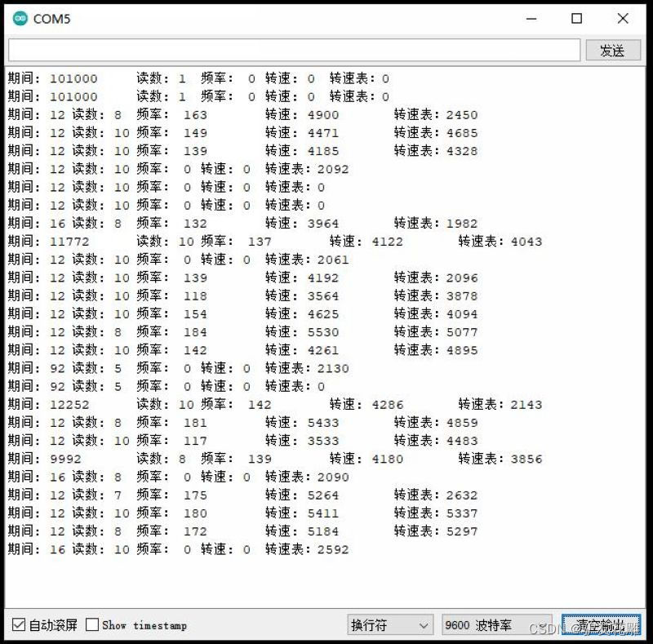Open the 换行符 line ending dropdown
The height and width of the screenshot is (644, 653).
tap(389, 624)
